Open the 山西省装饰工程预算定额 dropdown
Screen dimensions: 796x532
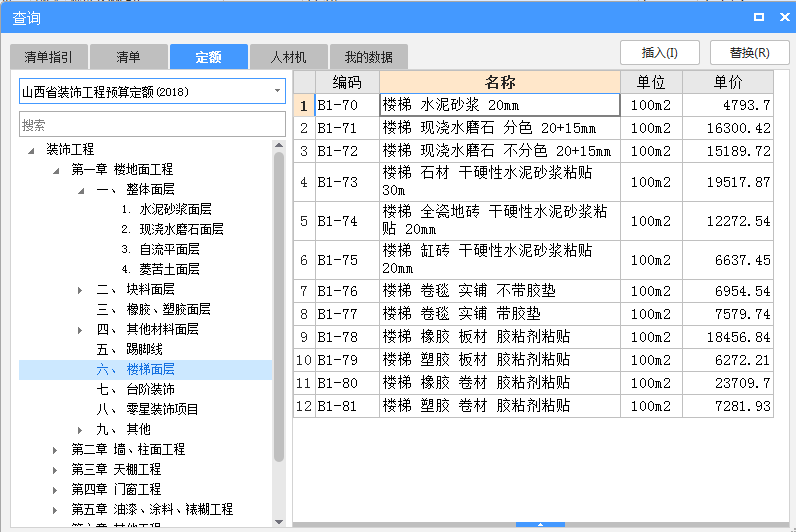pos(277,91)
